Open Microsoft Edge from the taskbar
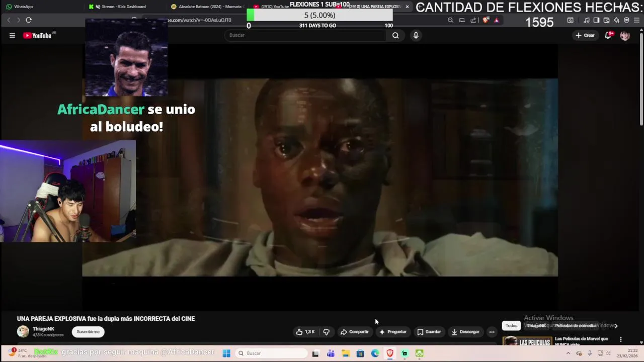Viewport: 644px width, 362px height. click(375, 353)
